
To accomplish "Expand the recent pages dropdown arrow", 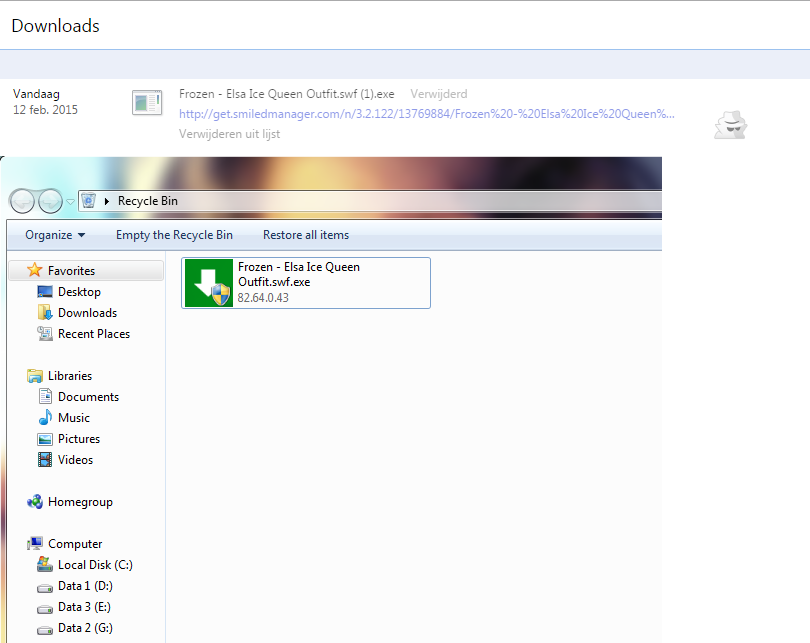I will pyautogui.click(x=70, y=201).
